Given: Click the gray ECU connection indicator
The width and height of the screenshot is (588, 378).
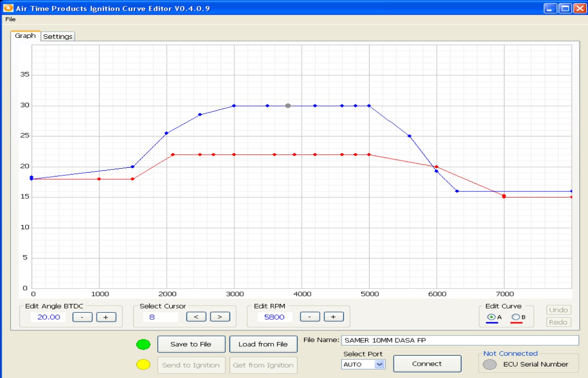Looking at the screenshot, I should coord(490,364).
